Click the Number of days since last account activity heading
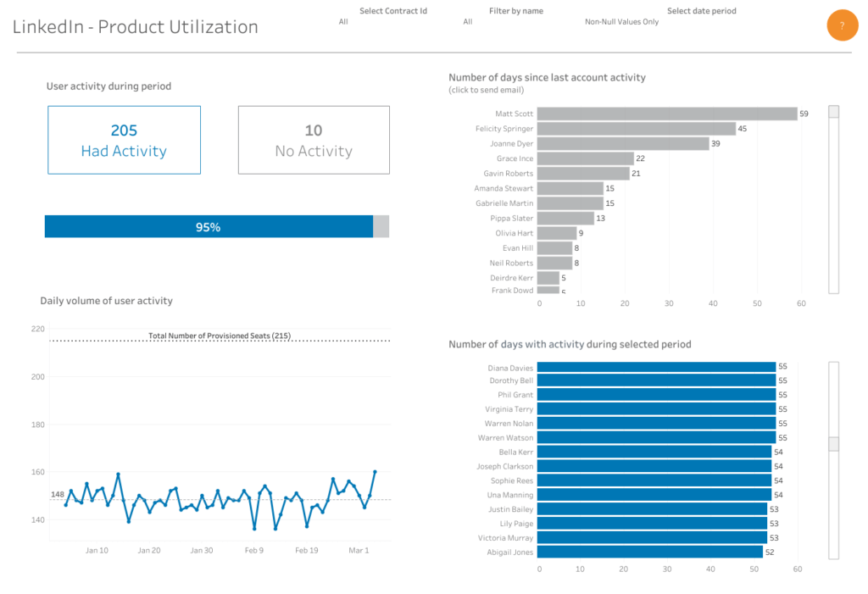Screen dimensions: 868x594 point(547,77)
